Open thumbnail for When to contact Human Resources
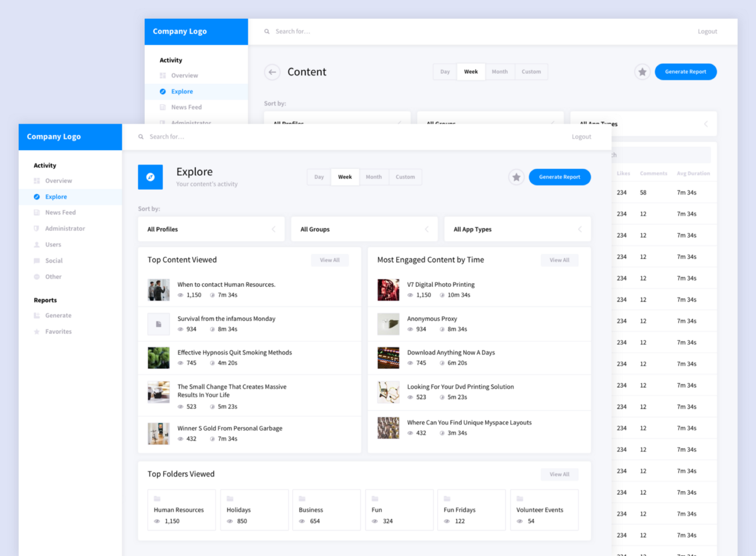The height and width of the screenshot is (556, 756). 159,290
